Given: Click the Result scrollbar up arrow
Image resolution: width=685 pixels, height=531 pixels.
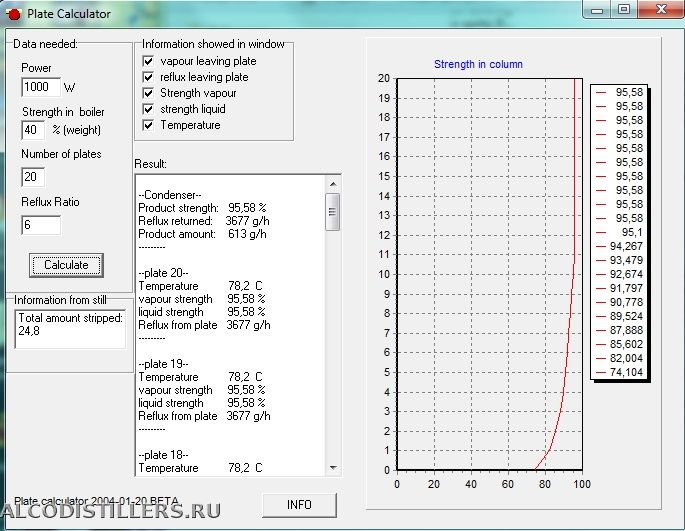Looking at the screenshot, I should pos(333,184).
